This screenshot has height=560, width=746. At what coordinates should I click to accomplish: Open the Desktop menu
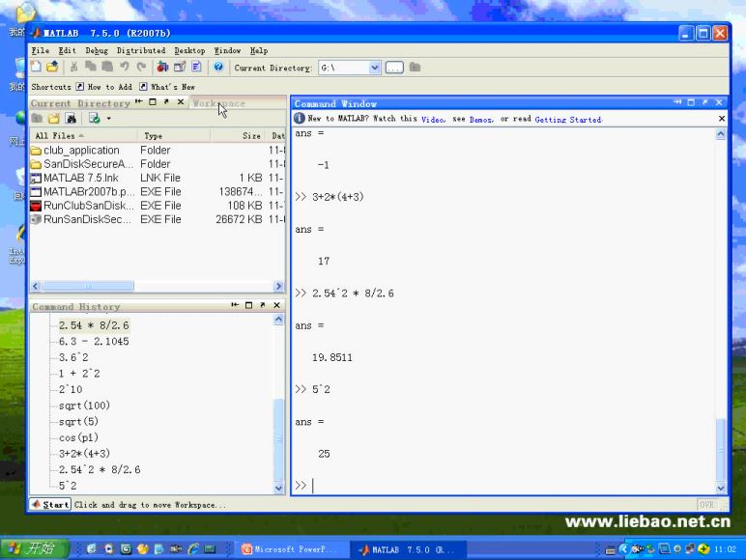(189, 50)
